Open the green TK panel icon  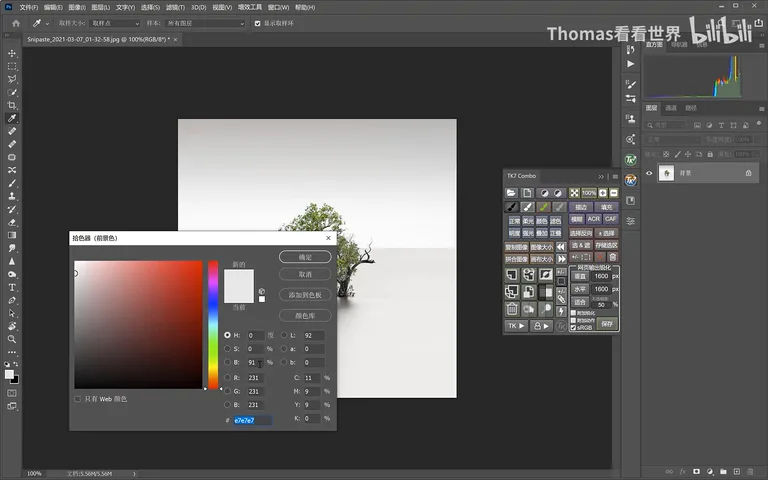pyautogui.click(x=630, y=160)
